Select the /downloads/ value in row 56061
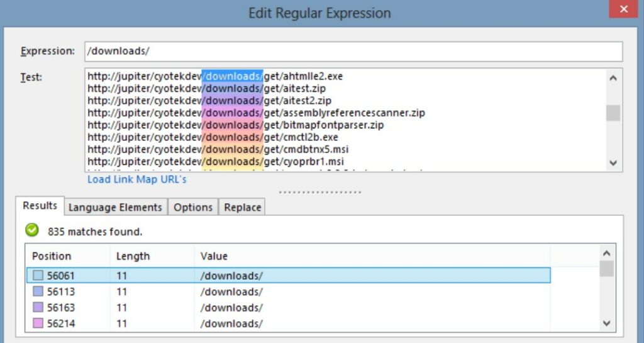 (231, 276)
